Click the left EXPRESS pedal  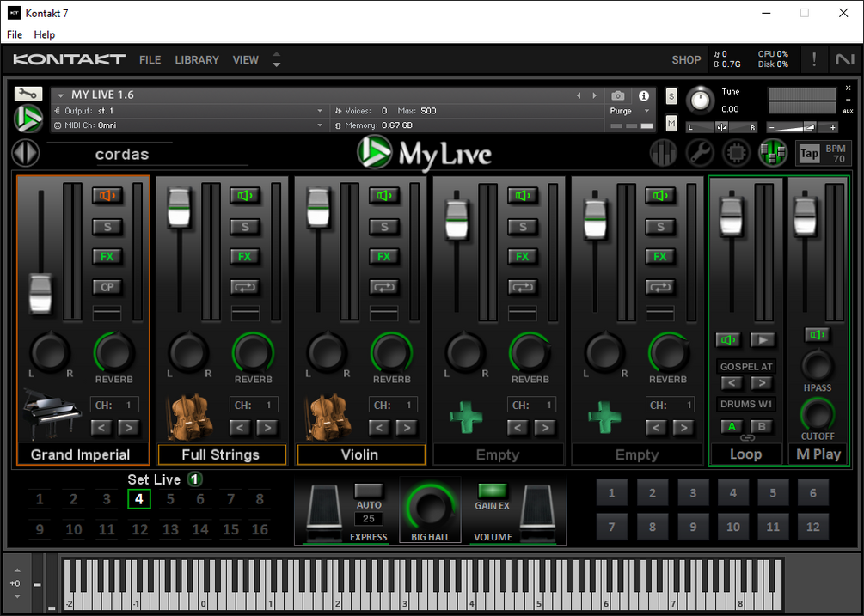323,512
